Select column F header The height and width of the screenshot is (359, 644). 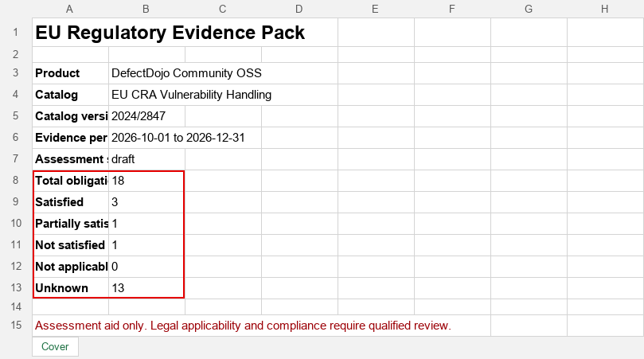coord(452,9)
